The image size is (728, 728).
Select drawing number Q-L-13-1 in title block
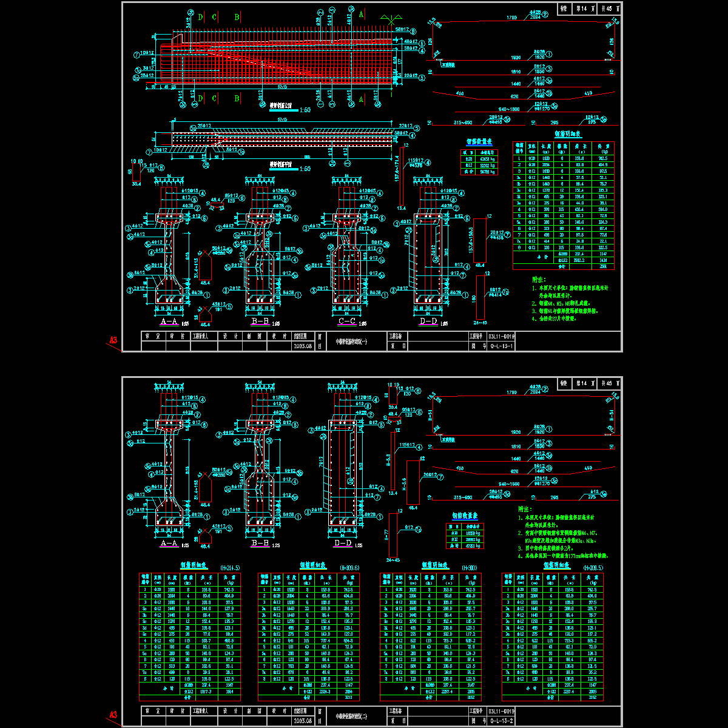[501, 346]
